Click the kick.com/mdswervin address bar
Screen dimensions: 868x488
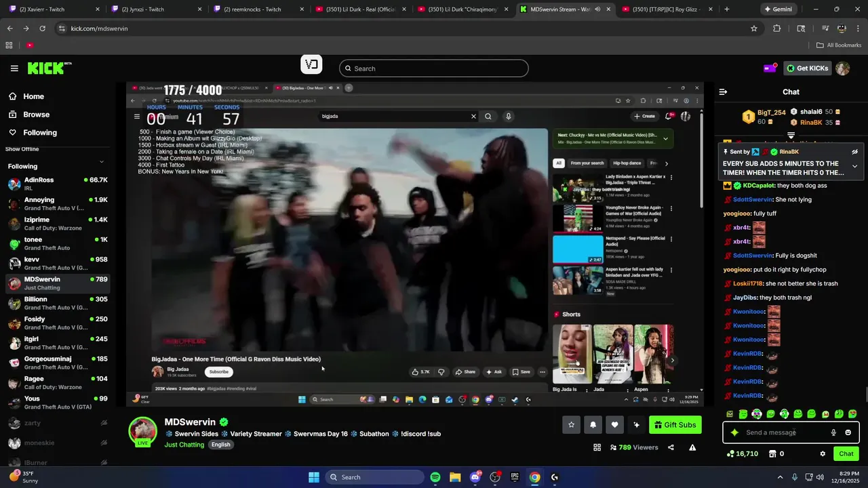(407, 28)
